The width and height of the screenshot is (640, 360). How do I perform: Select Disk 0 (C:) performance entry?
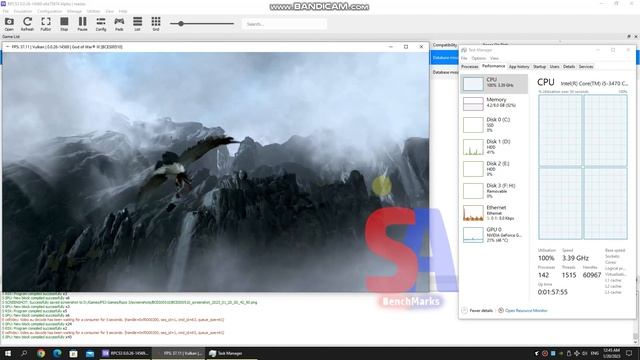[x=494, y=124]
